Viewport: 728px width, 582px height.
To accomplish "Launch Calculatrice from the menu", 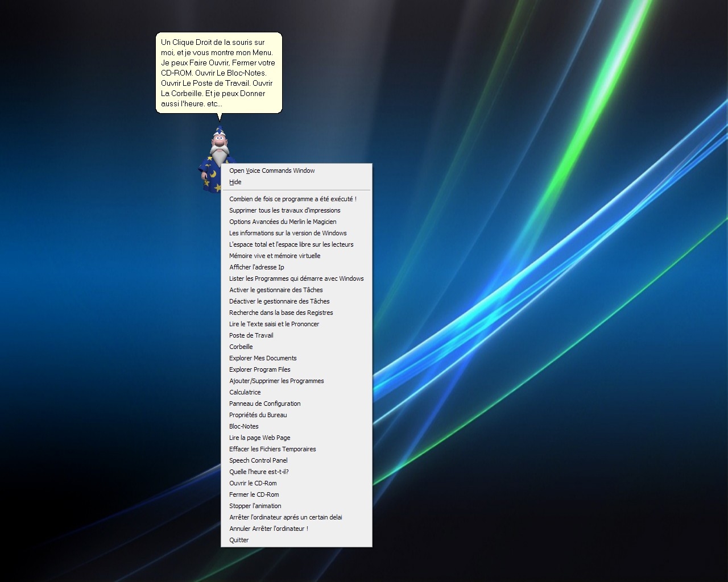I will click(296, 392).
